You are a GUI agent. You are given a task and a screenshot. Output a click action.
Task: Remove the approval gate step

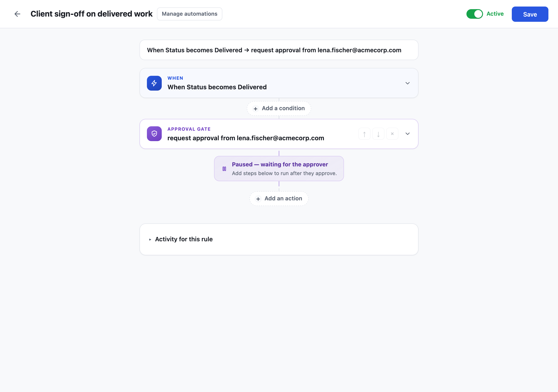coord(392,134)
